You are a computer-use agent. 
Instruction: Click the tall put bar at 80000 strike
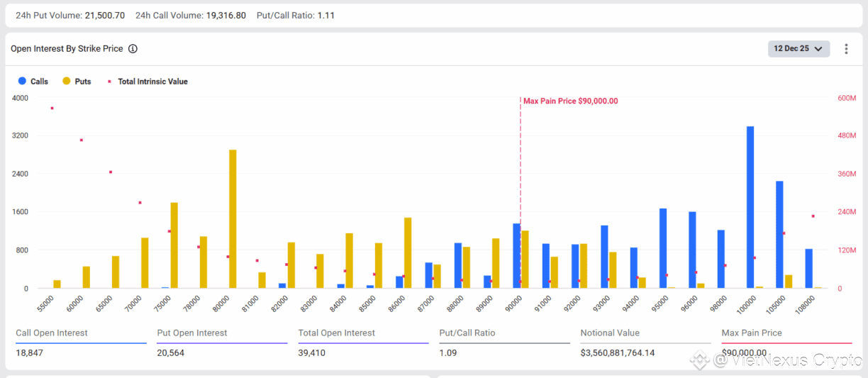click(x=233, y=218)
